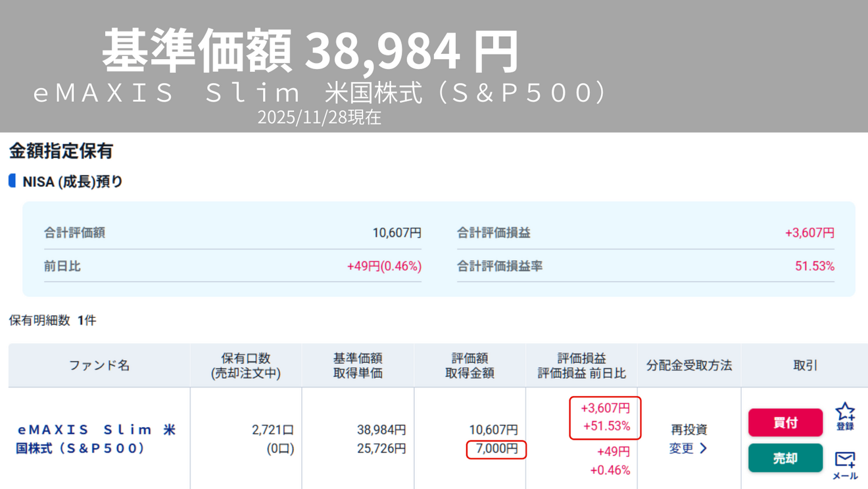The height and width of the screenshot is (489, 868).
Task: Click the 取引 column header
Action: 805,365
